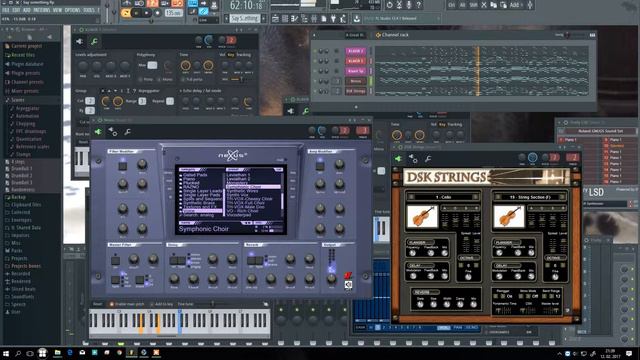Click the wrench icon in DSK Strings wrapper
640x360 pixels.
point(428,159)
